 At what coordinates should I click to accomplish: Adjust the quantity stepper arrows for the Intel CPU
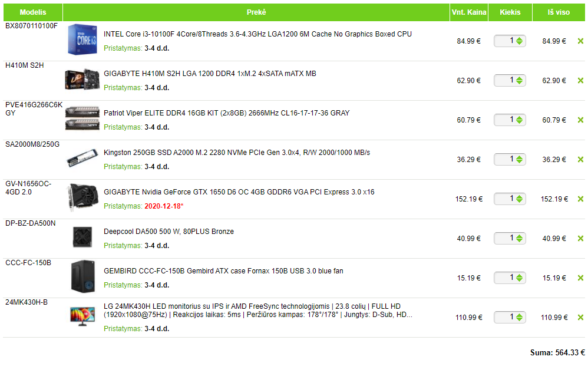click(x=520, y=41)
